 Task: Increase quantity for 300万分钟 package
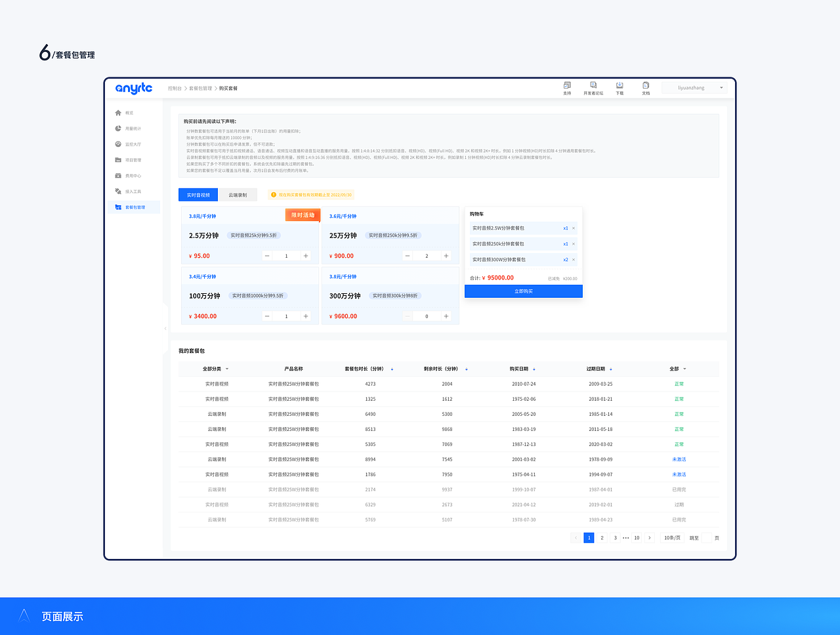(x=446, y=316)
